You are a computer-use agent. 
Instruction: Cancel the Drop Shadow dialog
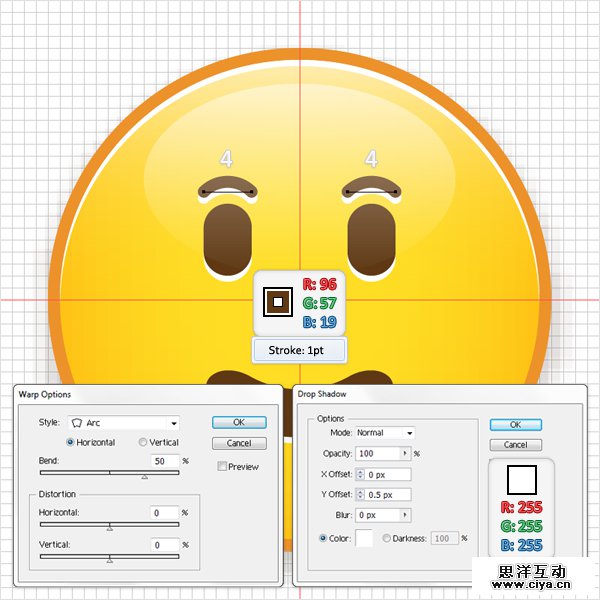[515, 444]
